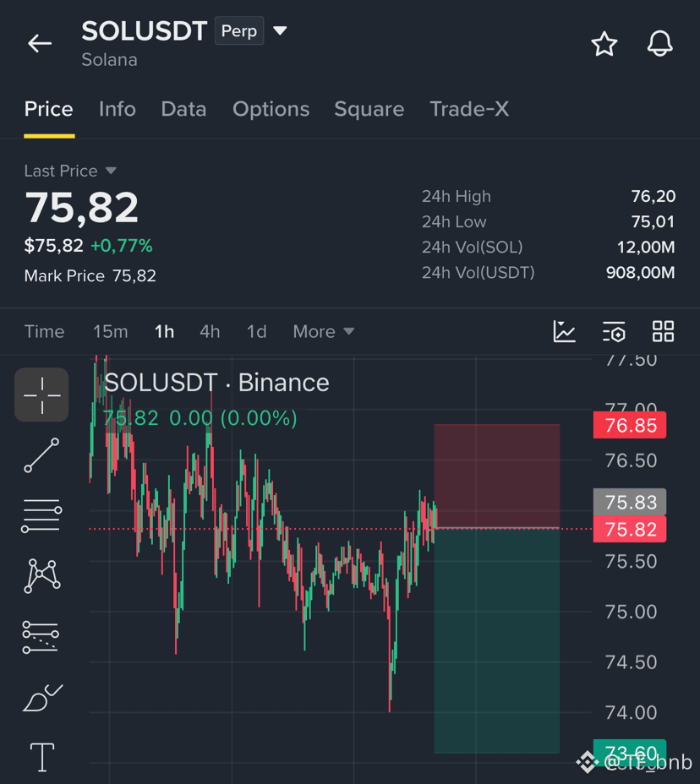Open price alerts with bell icon
This screenshot has height=784, width=700.
pos(659,43)
